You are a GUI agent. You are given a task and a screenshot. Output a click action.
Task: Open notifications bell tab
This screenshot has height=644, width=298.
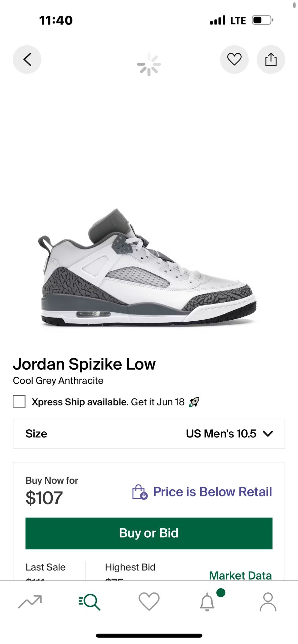(x=208, y=602)
